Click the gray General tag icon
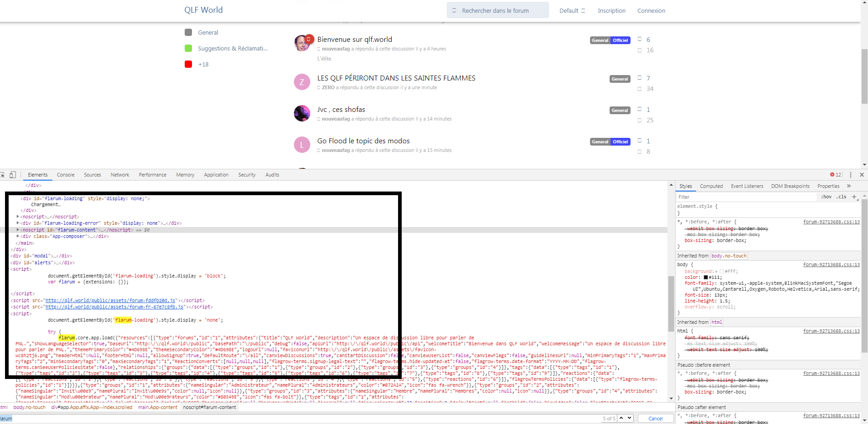868x424 pixels. 188,32
